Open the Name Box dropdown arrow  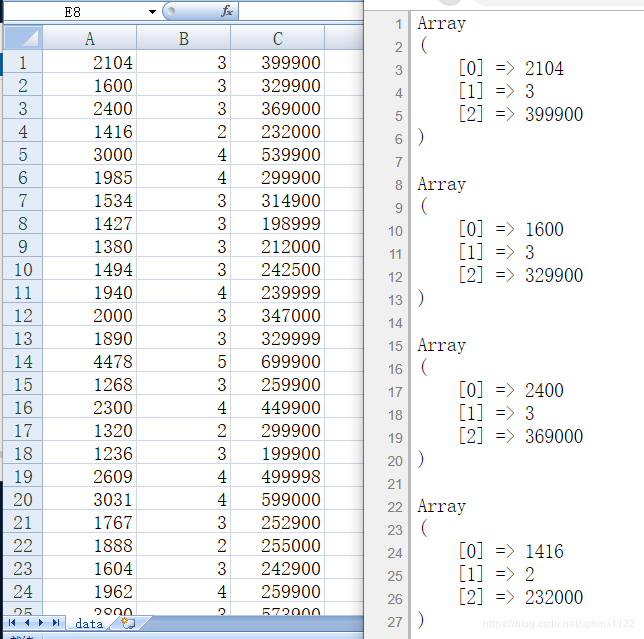[x=152, y=12]
